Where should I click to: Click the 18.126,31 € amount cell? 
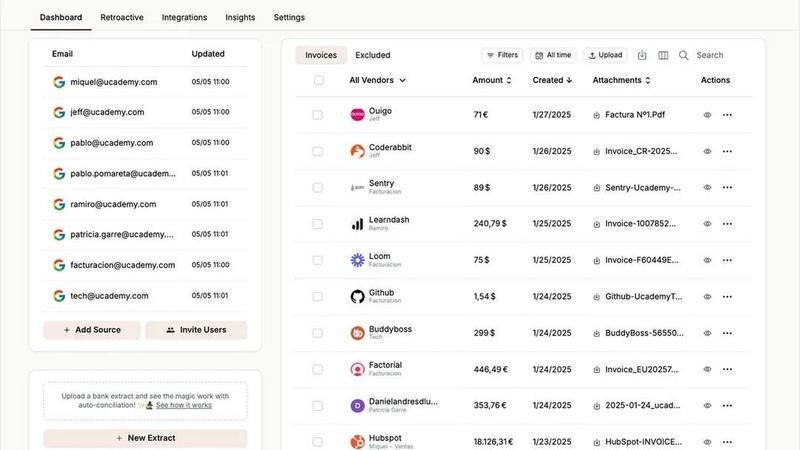[493, 442]
